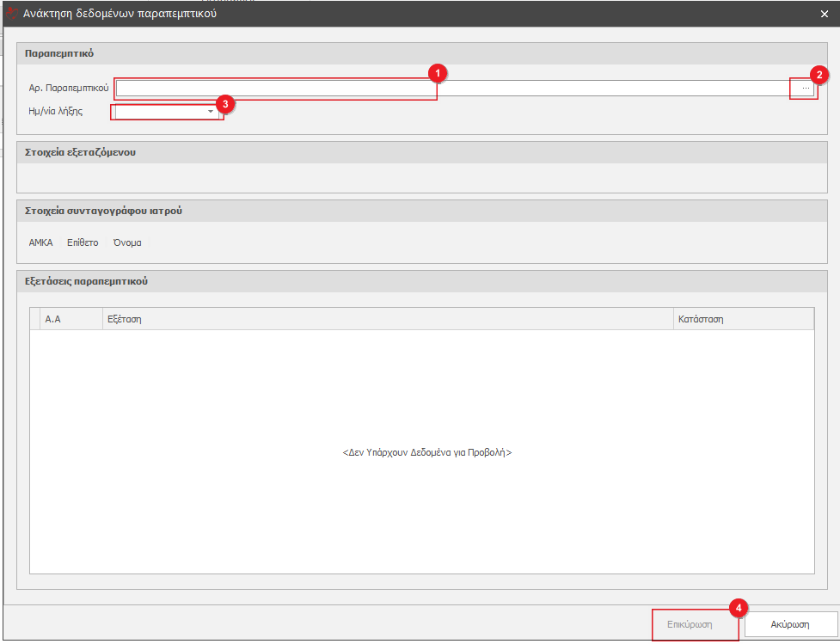Close the Ανάκτηση δεδομένων παραπεμπτικού dialog
The height and width of the screenshot is (644, 840).
click(x=824, y=13)
